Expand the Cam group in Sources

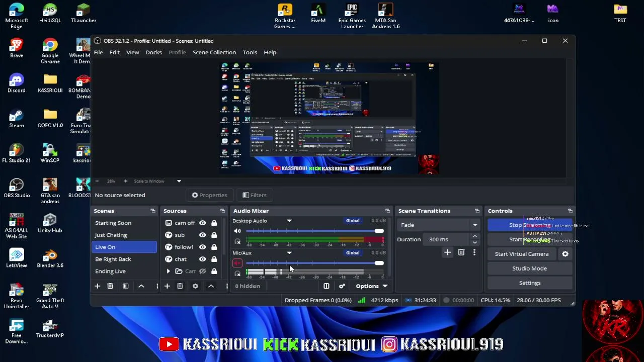[x=168, y=271]
